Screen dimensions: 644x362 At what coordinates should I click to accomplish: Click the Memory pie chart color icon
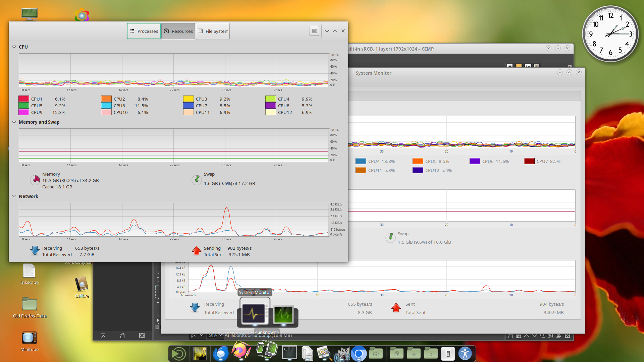[35, 180]
